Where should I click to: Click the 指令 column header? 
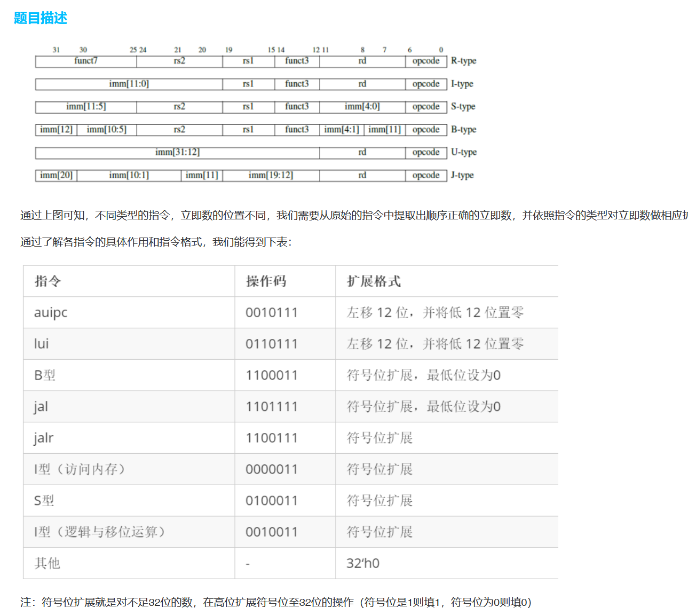point(48,281)
